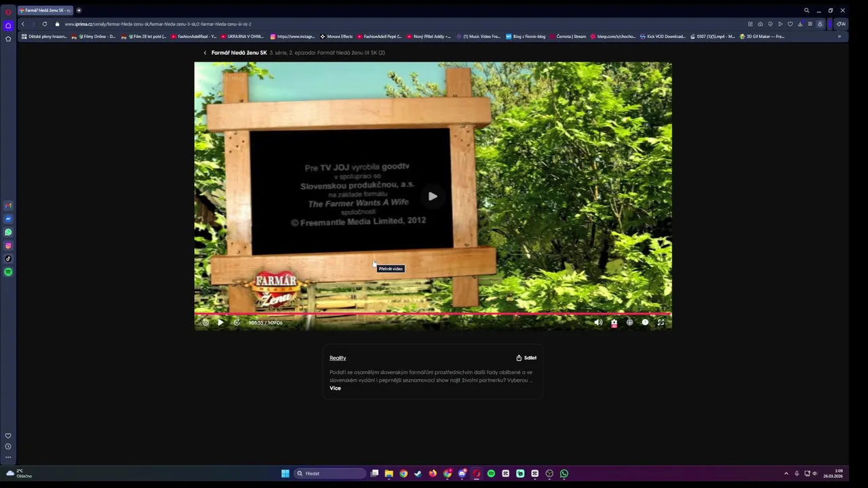This screenshot has height=488, width=868.
Task: Click the large play icon on the video
Action: point(433,197)
